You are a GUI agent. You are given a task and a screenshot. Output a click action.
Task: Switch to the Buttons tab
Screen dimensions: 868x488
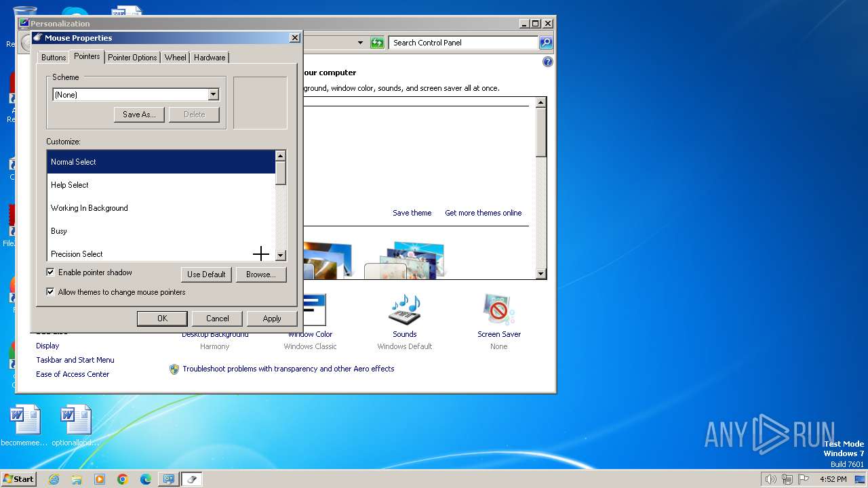pyautogui.click(x=54, y=58)
